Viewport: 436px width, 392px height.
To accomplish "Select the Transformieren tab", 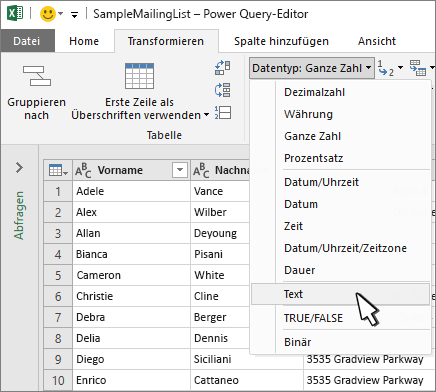I will (166, 41).
